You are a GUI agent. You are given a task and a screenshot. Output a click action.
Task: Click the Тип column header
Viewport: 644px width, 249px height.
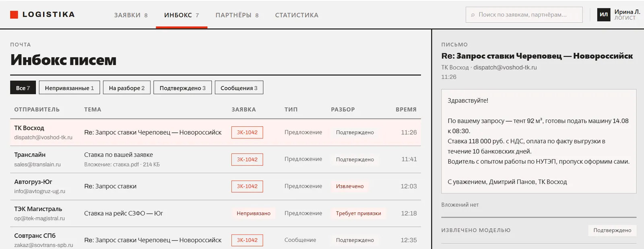(291, 109)
